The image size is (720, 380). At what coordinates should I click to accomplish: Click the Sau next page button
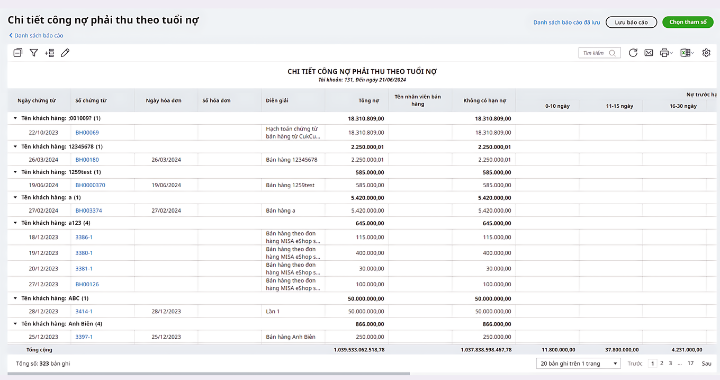706,363
